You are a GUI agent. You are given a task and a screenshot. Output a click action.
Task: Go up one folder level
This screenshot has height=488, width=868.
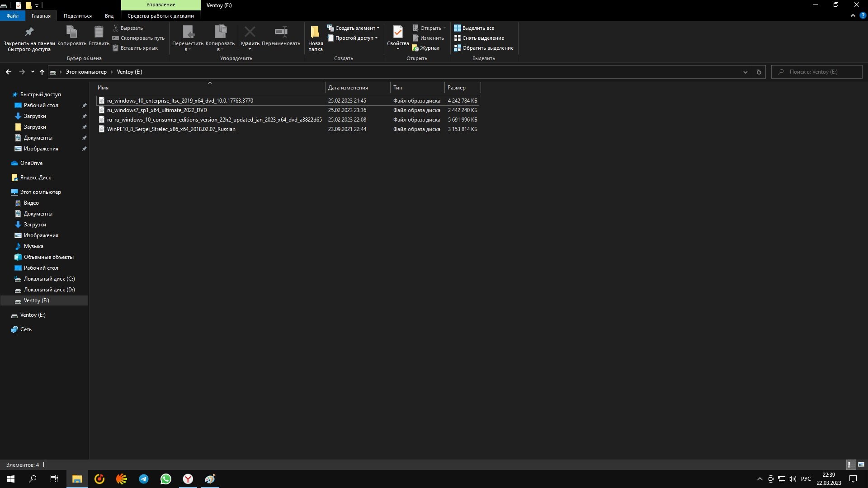coord(42,72)
